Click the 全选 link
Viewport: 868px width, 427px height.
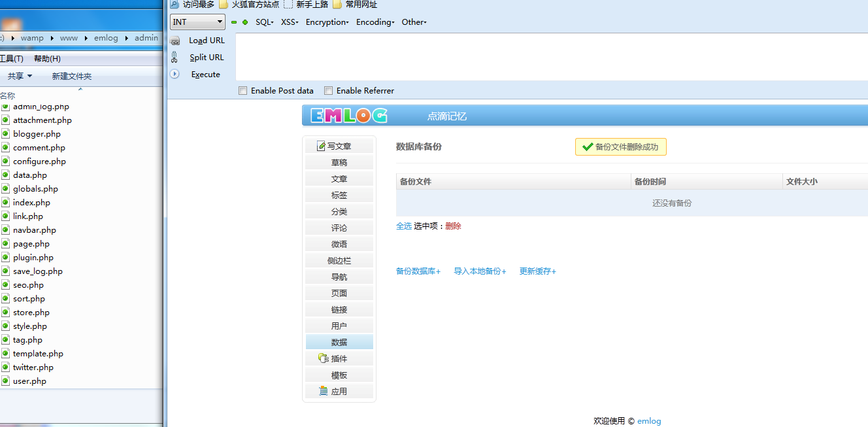coord(404,226)
